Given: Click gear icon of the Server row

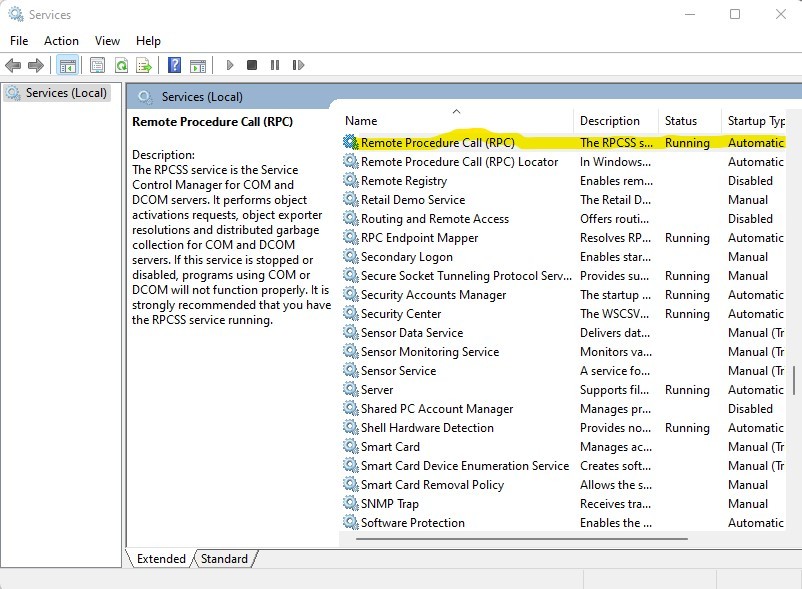Looking at the screenshot, I should point(350,390).
